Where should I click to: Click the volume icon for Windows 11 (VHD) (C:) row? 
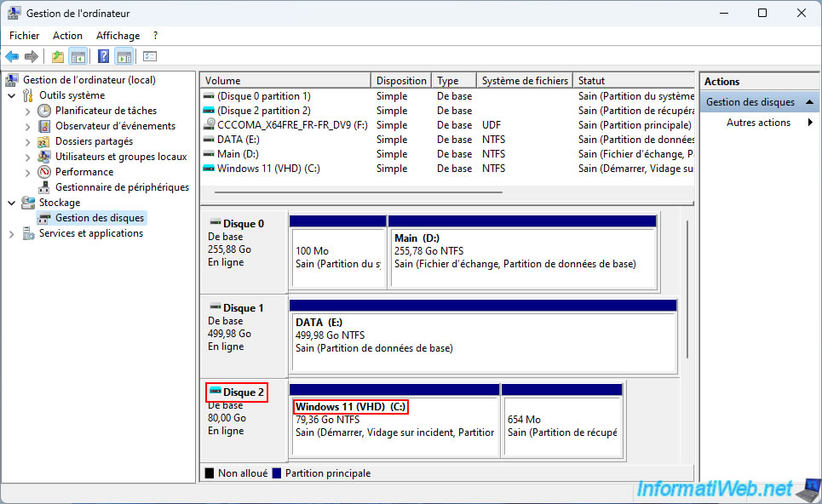click(x=209, y=169)
